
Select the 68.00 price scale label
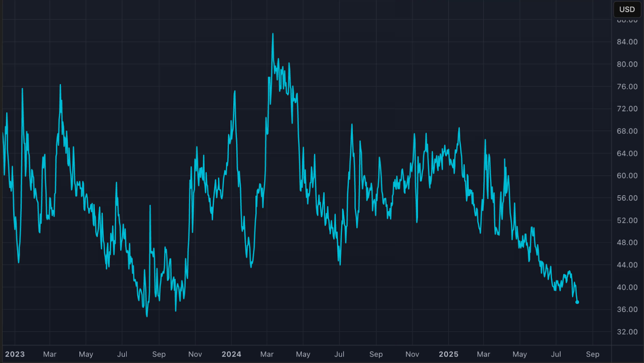pyautogui.click(x=627, y=131)
